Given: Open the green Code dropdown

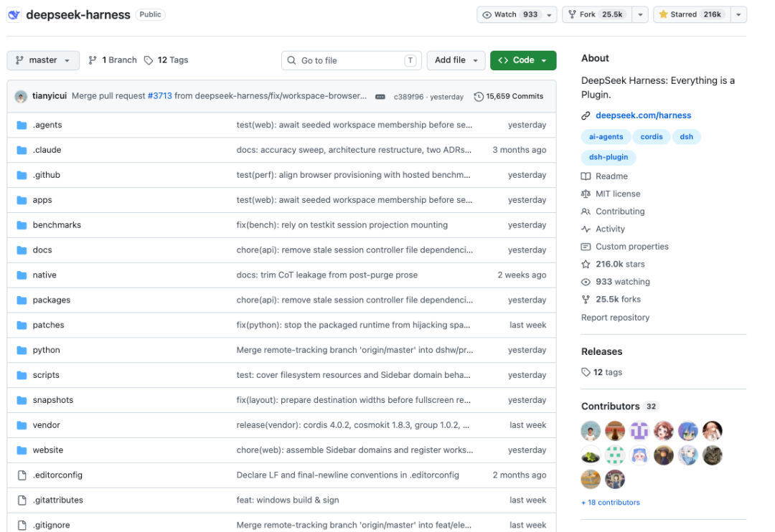Looking at the screenshot, I should click(x=523, y=60).
